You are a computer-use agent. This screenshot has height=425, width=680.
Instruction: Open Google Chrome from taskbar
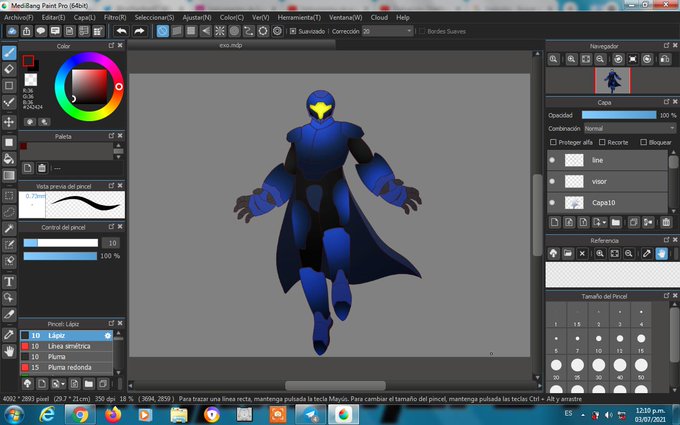point(80,415)
